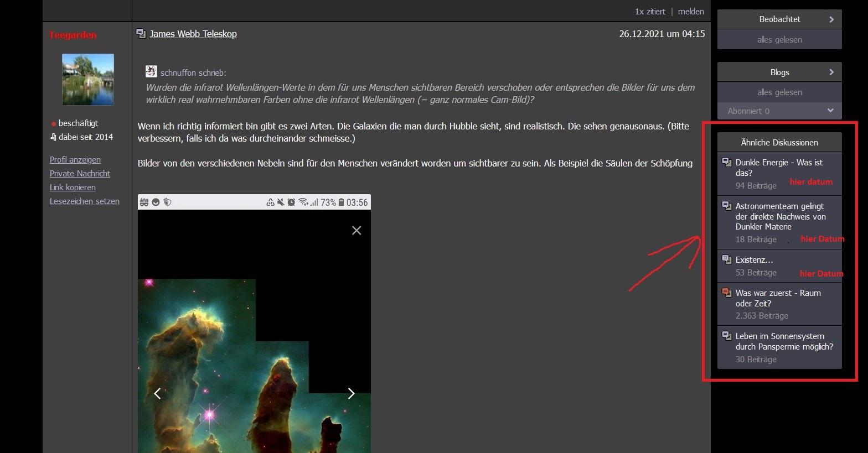The image size is (868, 453).
Task: Click the thread icon beside James Webb Teleskop
Action: click(x=141, y=34)
